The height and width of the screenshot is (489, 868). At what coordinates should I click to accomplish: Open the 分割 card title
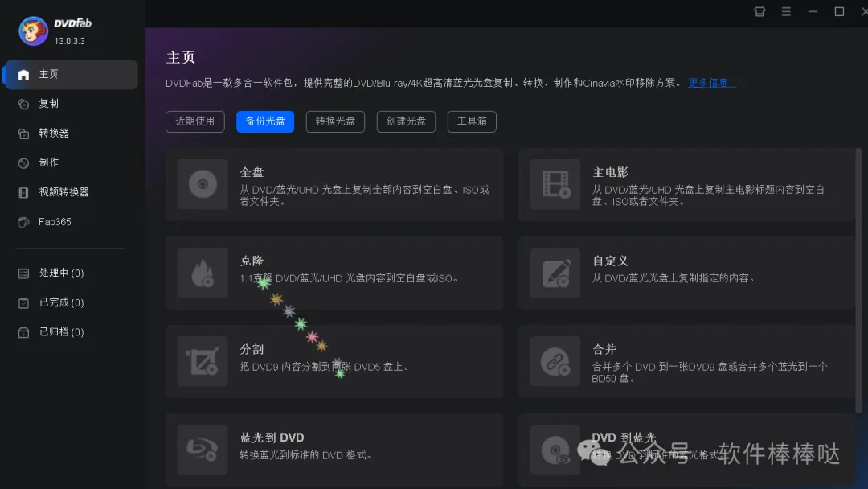252,349
